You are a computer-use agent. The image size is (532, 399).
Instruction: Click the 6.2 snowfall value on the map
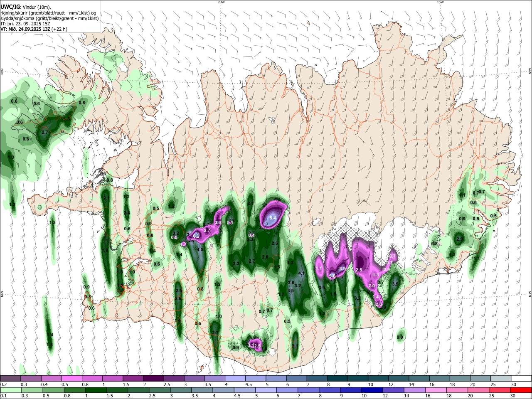click(197, 236)
